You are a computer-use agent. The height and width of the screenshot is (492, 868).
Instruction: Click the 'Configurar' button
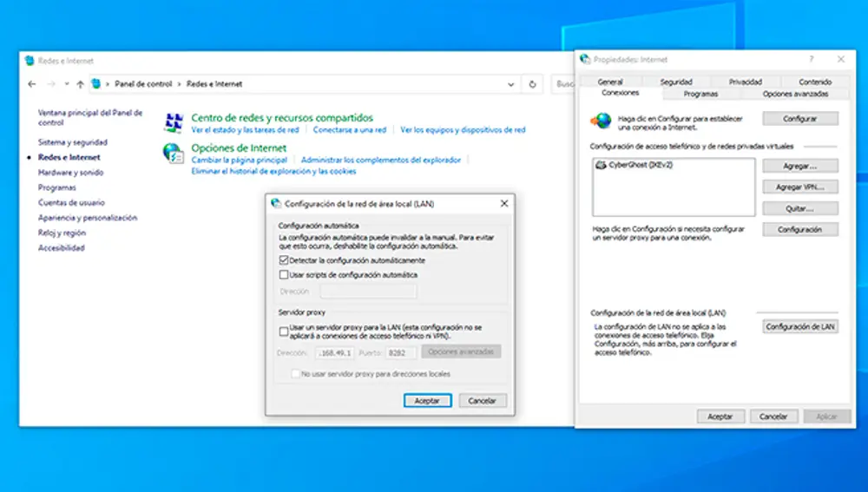click(800, 118)
